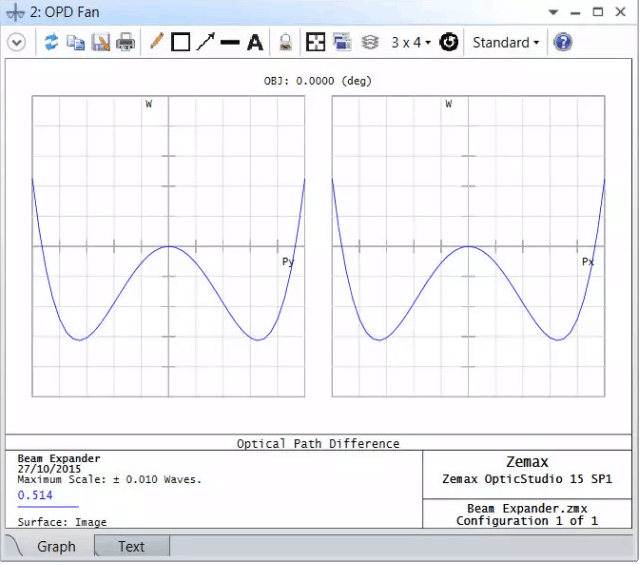
Task: Open the help question mark icon
Action: click(x=563, y=42)
